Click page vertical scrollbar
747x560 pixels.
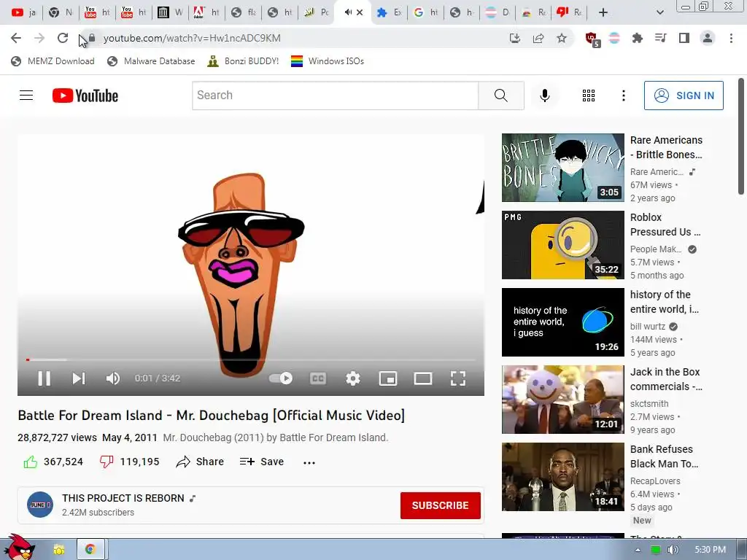point(741,136)
